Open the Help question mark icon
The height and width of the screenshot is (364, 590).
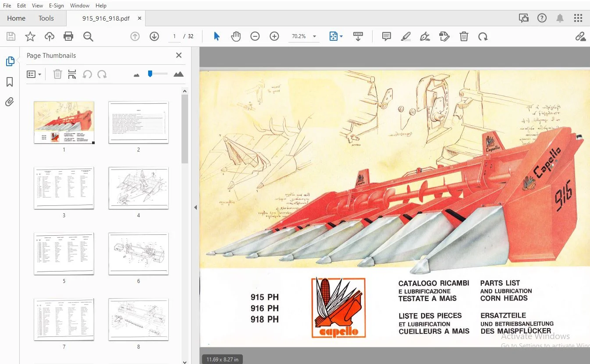pyautogui.click(x=542, y=18)
